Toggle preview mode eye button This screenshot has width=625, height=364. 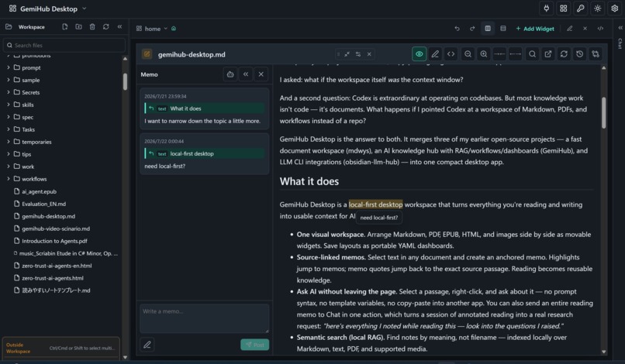point(419,54)
